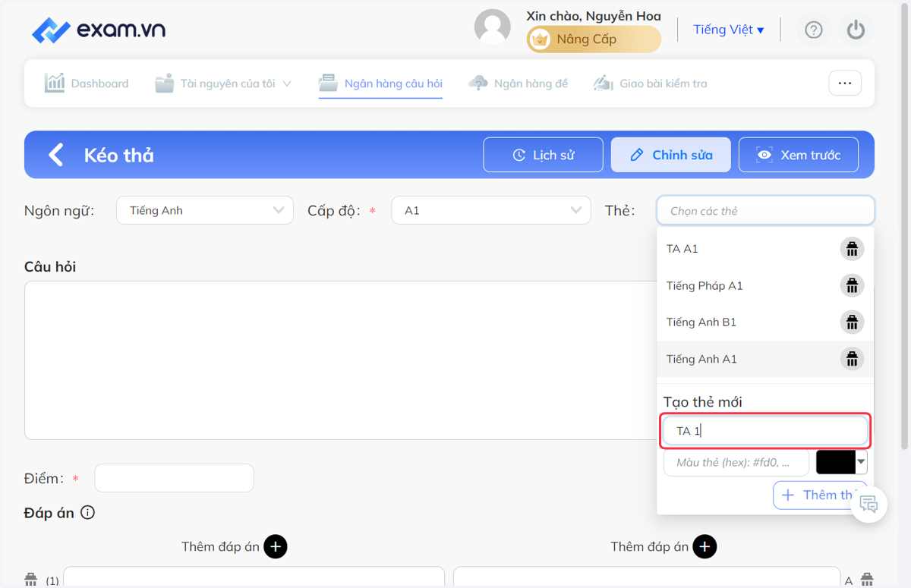
Task: Delete the TA A1 tag
Action: tap(852, 249)
